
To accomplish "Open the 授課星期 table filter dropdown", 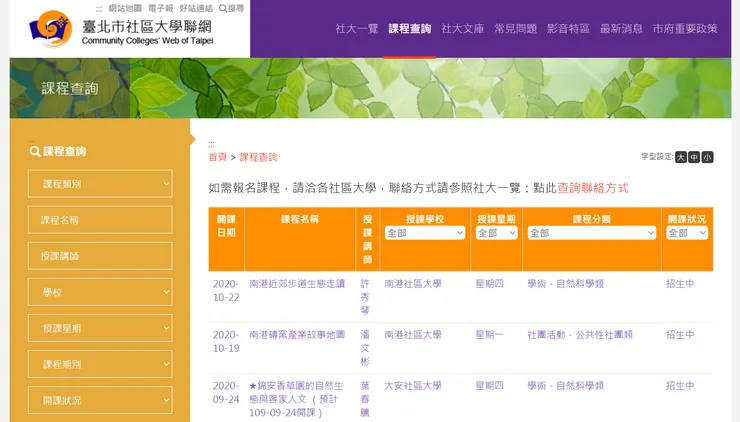I will [496, 233].
